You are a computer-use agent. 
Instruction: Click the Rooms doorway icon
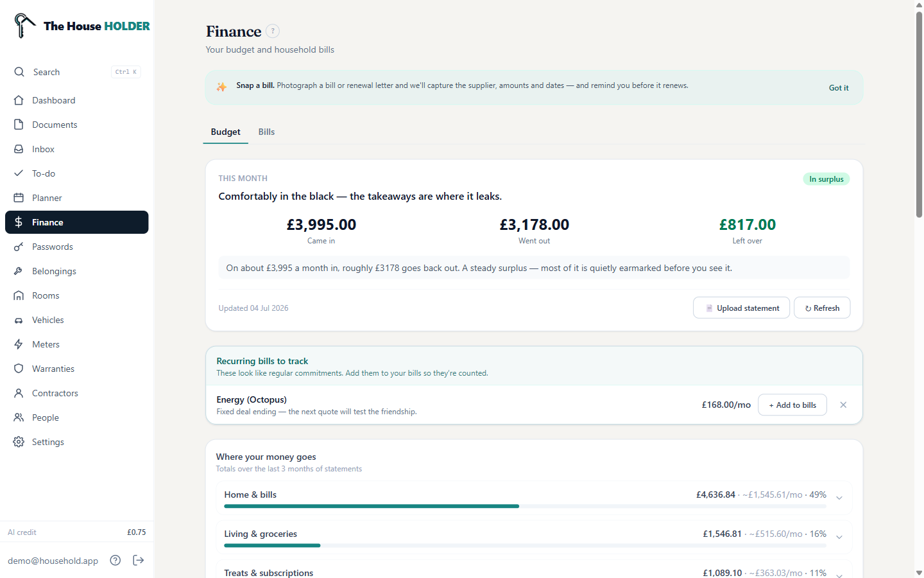(x=19, y=295)
